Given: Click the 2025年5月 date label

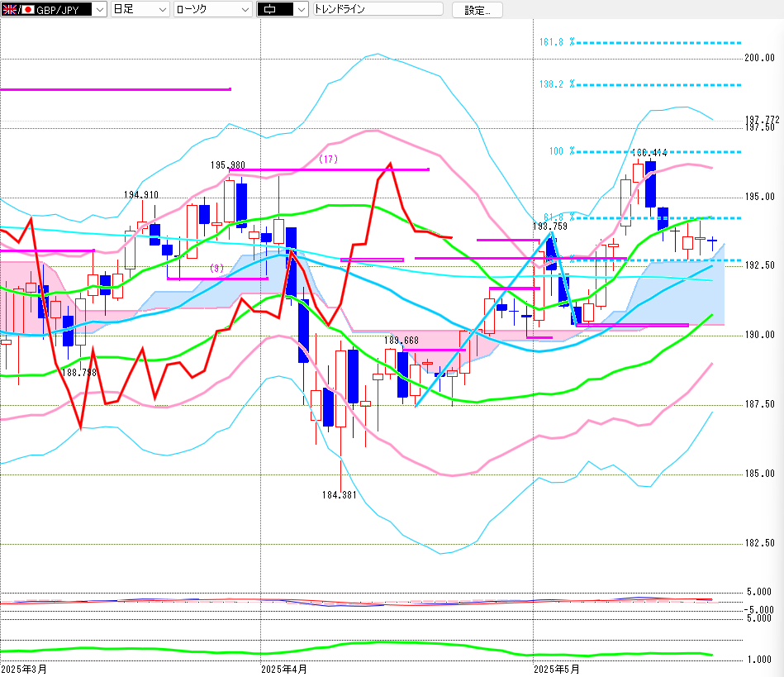Looking at the screenshot, I should coord(557,670).
